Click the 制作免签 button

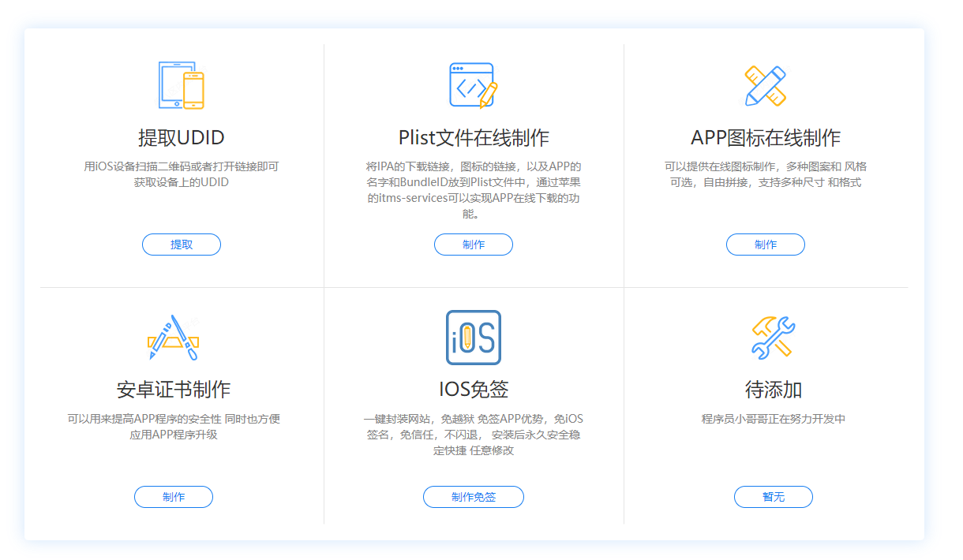coord(474,497)
